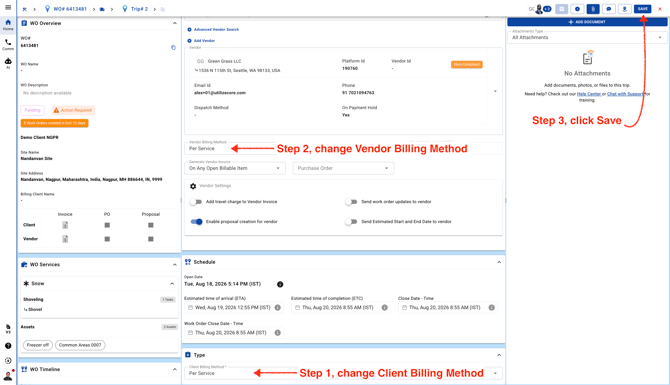
Task: Toggle Send work order updates to vendor
Action: click(x=351, y=202)
